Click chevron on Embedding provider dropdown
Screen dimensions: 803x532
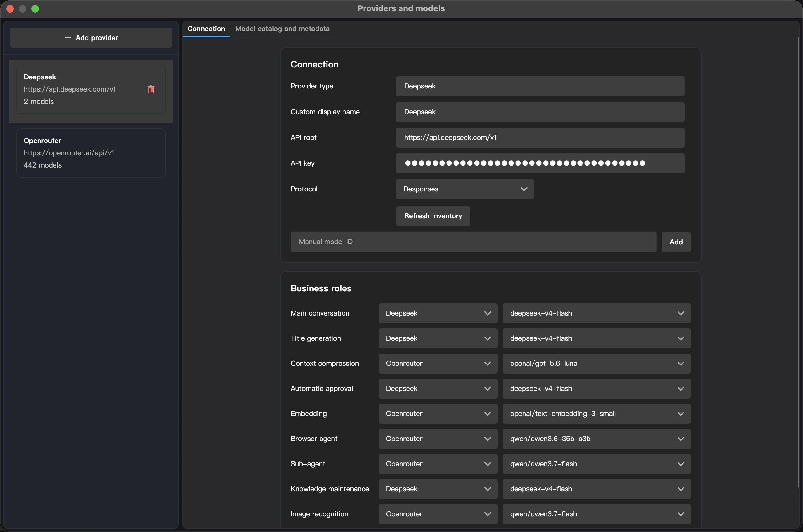pyautogui.click(x=487, y=414)
